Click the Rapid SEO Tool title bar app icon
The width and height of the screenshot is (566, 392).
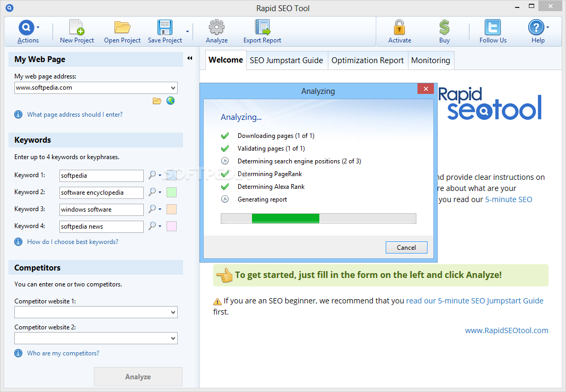click(10, 7)
